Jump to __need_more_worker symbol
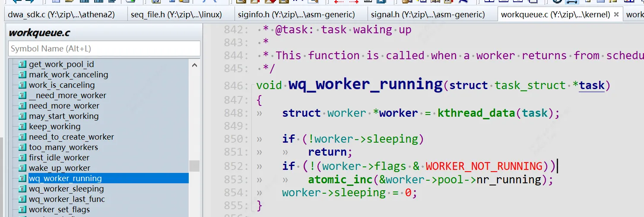Viewport: 644px width, 217px height. [67, 96]
